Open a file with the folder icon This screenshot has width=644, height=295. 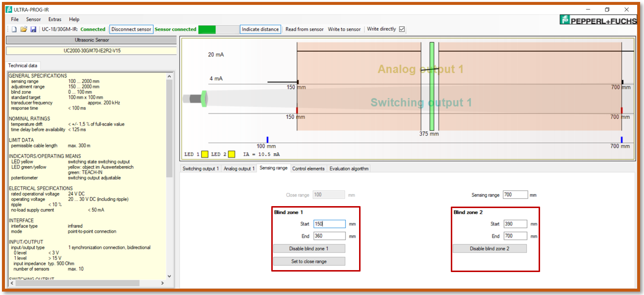click(x=23, y=29)
